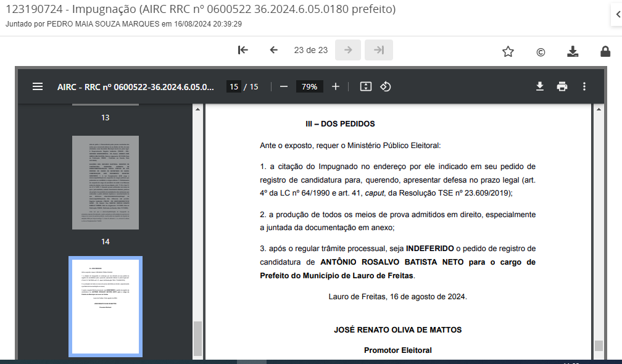Viewport: 622px width, 364px height.
Task: Edit the PDF page number field
Action: pyautogui.click(x=234, y=87)
